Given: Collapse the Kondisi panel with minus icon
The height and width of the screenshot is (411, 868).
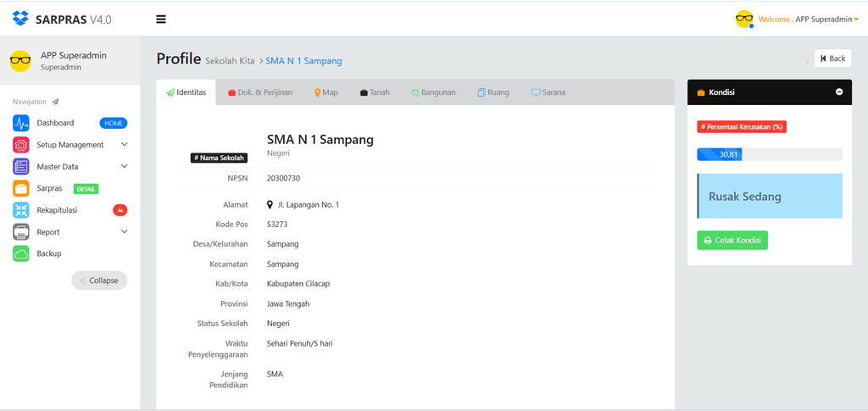Looking at the screenshot, I should click(x=839, y=92).
